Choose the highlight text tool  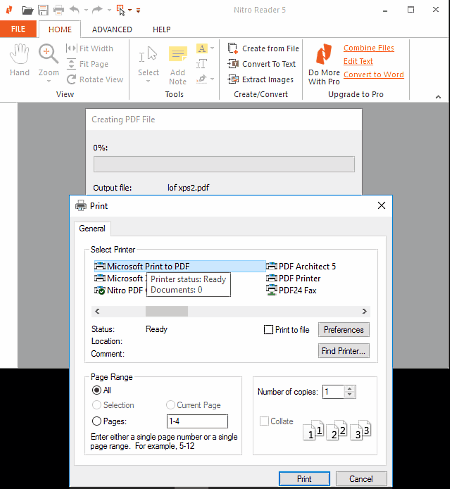click(x=202, y=48)
